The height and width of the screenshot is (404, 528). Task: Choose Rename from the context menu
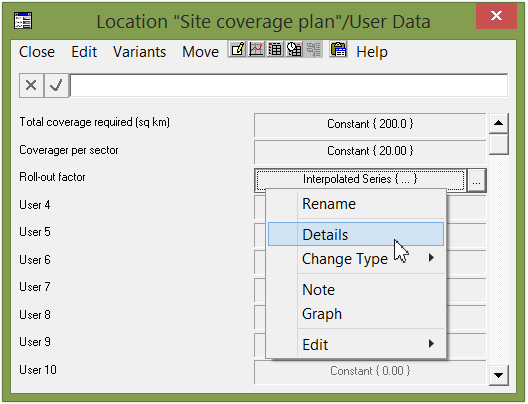(356, 204)
